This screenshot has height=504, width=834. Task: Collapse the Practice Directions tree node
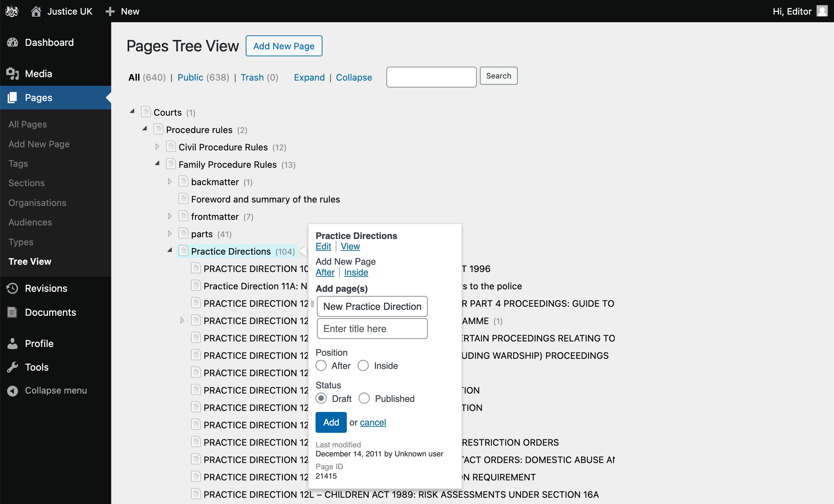coord(169,251)
